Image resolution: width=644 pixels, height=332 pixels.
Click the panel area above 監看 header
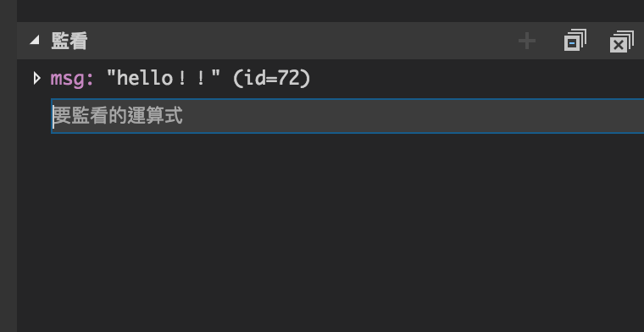pos(329,10)
